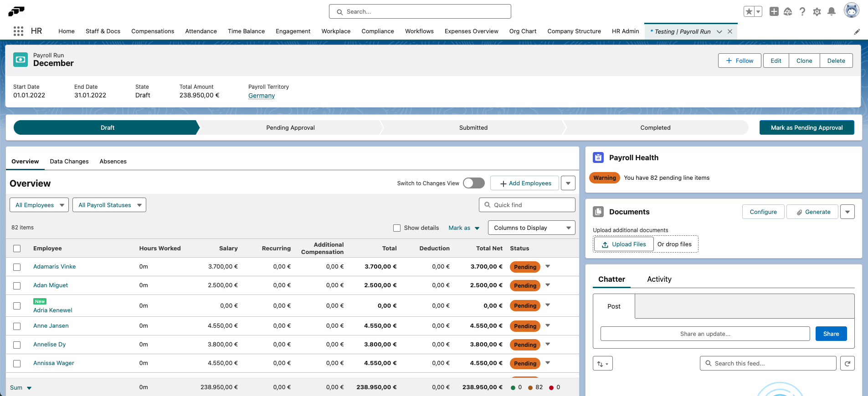Expand the All Employees filter dropdown

coord(39,205)
